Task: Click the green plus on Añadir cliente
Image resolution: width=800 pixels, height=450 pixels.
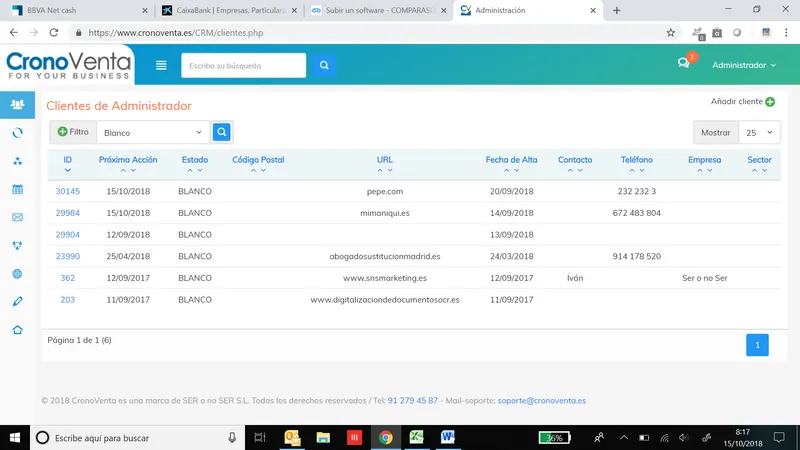Action: (x=770, y=102)
